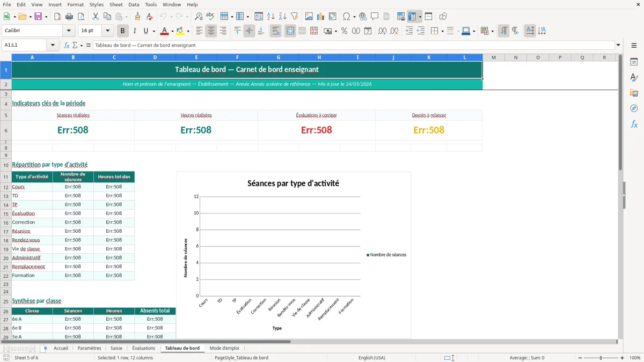
Task: Open sidebar Functions panel
Action: 634,124
